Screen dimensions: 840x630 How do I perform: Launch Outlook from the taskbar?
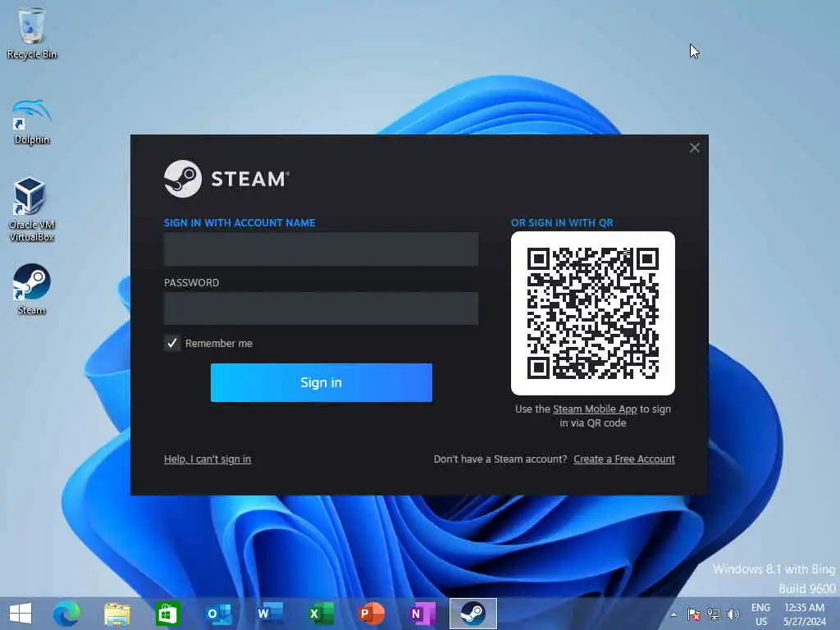pos(218,614)
